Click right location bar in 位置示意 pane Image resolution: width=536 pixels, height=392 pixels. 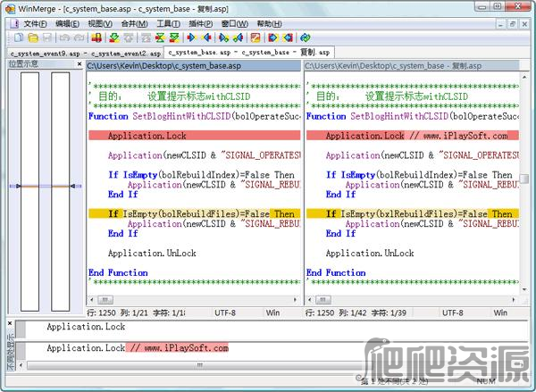[x=60, y=191]
